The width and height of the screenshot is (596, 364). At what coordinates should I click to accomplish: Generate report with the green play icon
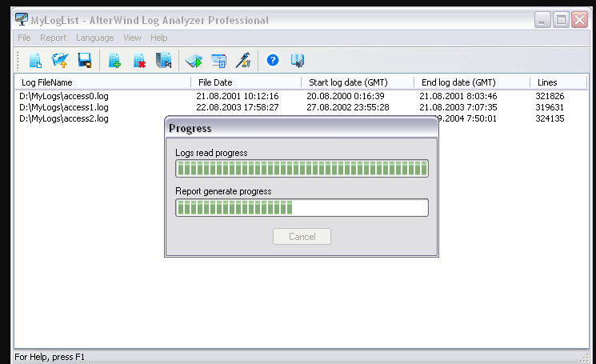pos(194,61)
